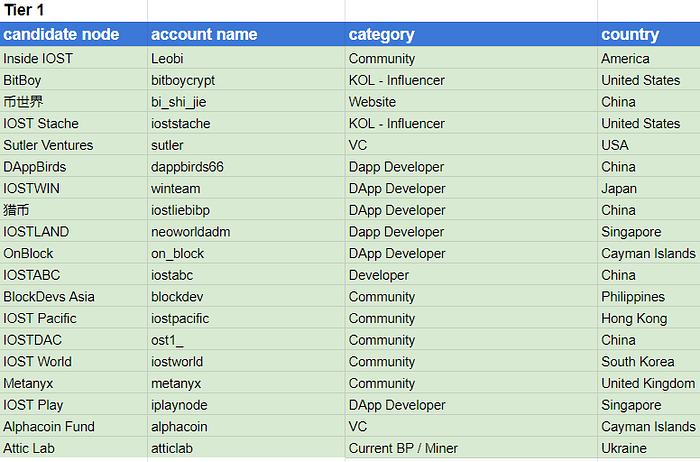
Task: Select 'Cayman Islands' in the OnBlock row
Action: [x=649, y=254]
